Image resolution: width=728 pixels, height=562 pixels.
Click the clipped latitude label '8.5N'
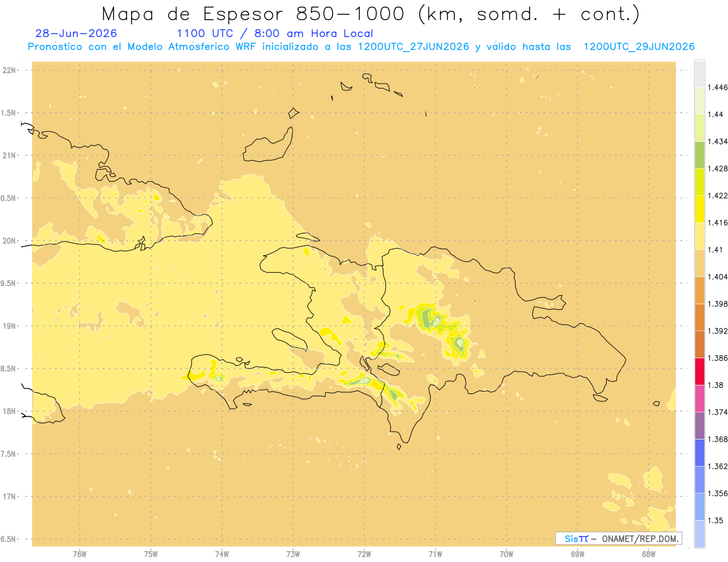(x=8, y=369)
